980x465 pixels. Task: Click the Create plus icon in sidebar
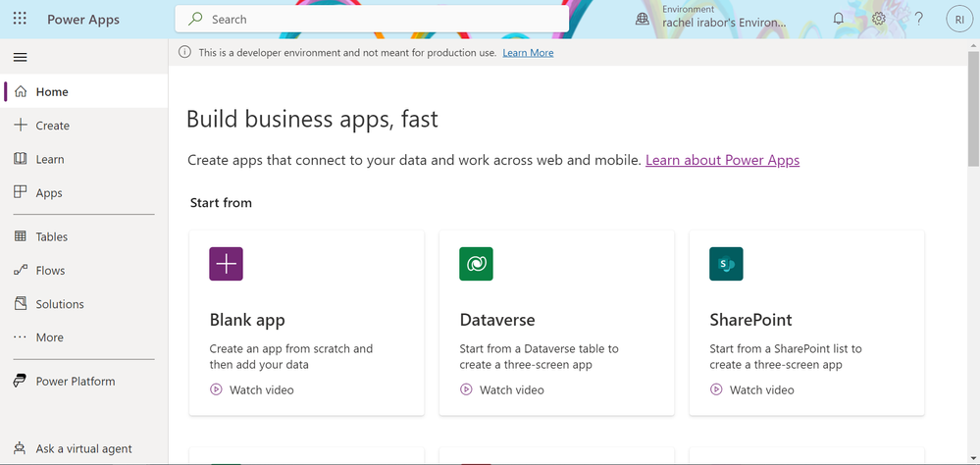21,125
